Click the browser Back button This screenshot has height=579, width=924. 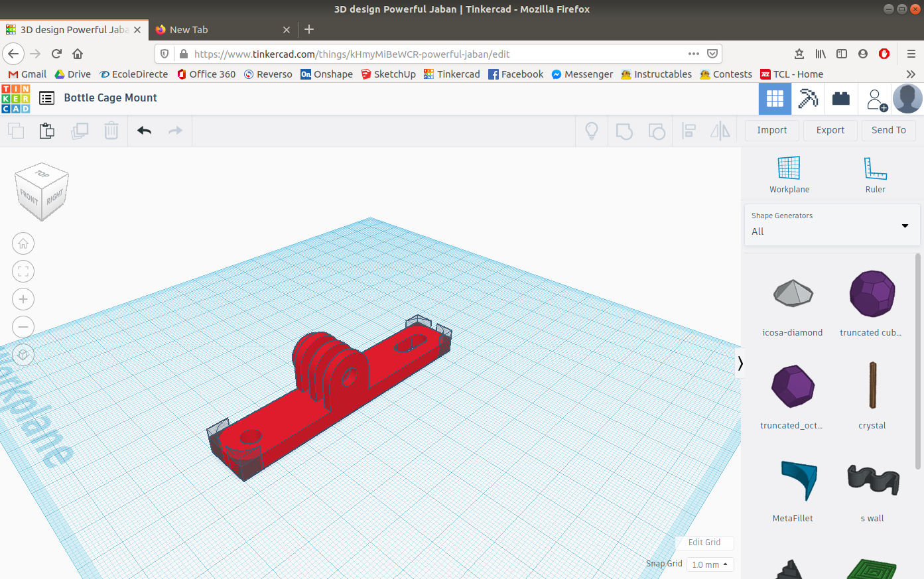point(13,54)
